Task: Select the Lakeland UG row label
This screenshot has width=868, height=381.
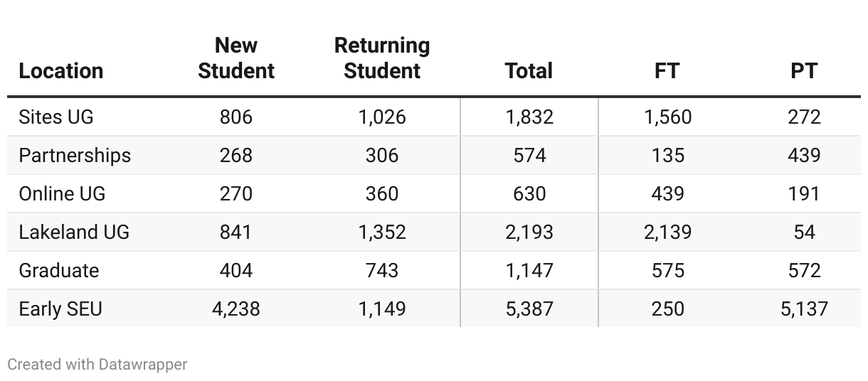Action: click(74, 232)
